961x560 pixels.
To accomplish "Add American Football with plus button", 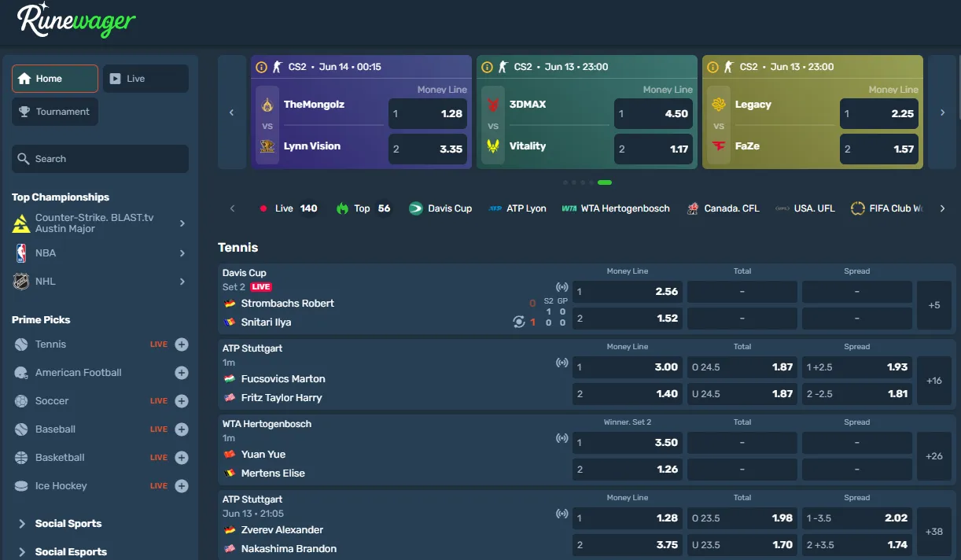I will click(182, 373).
